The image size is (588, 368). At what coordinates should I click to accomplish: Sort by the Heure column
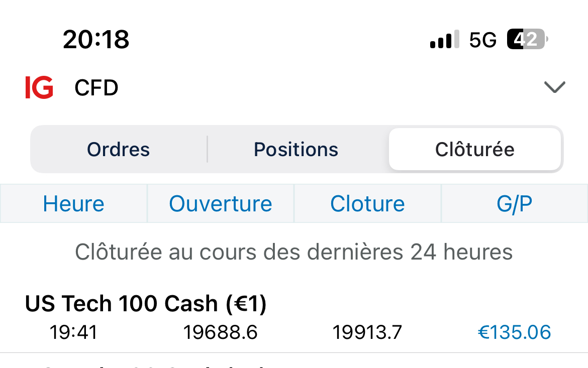(74, 204)
